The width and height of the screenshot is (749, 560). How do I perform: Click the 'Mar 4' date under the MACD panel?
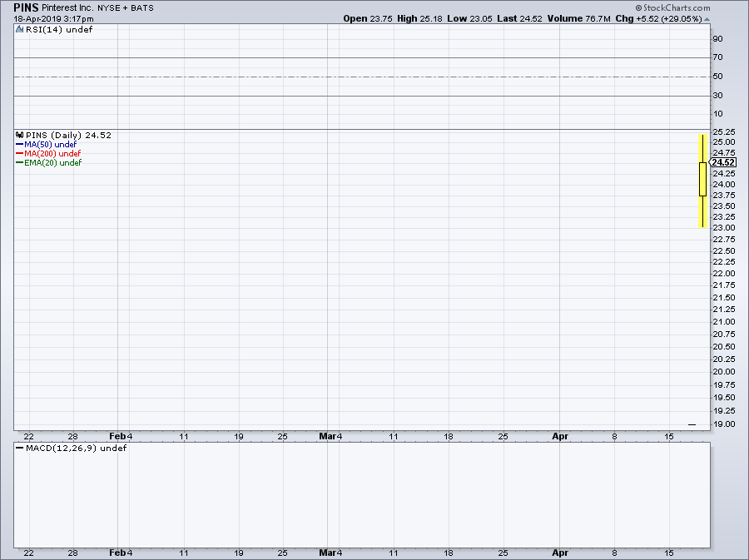click(x=330, y=553)
